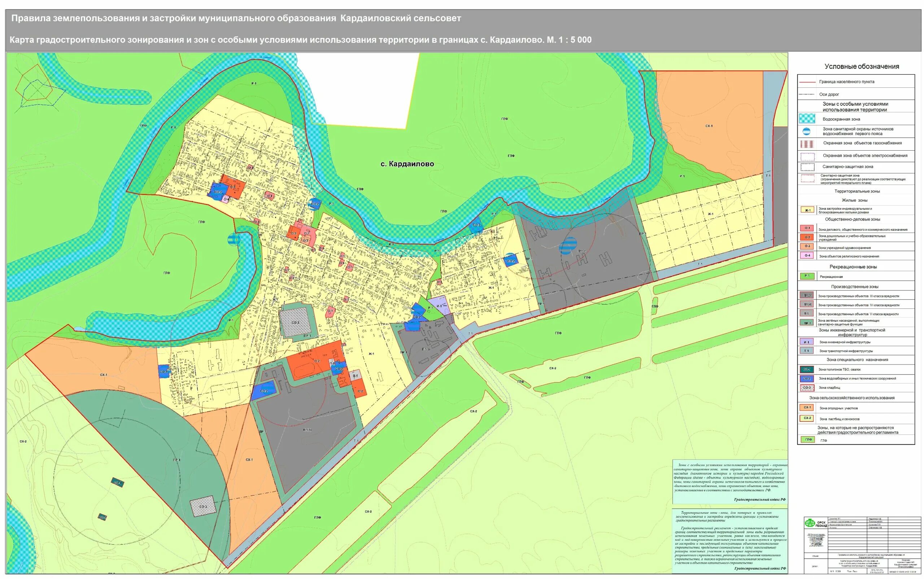
Task: Click the gray СО-3 cemetery block in village center
Action: click(295, 323)
